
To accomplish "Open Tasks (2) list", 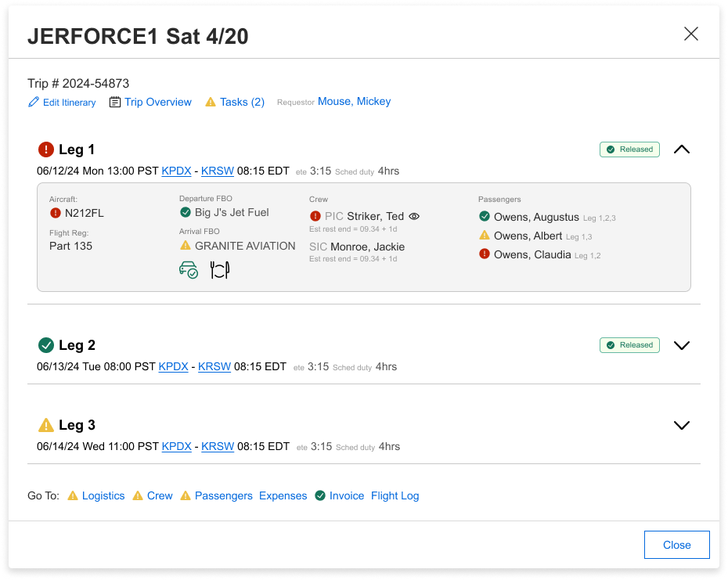I will pos(242,102).
